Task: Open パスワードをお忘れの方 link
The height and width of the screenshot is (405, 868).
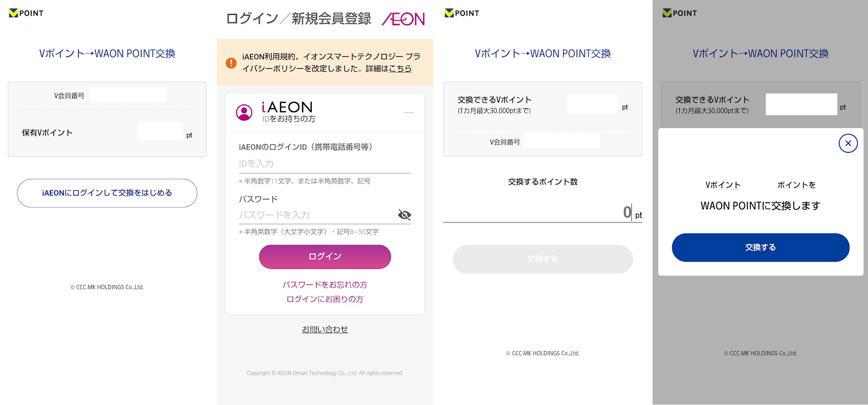Action: pos(325,285)
